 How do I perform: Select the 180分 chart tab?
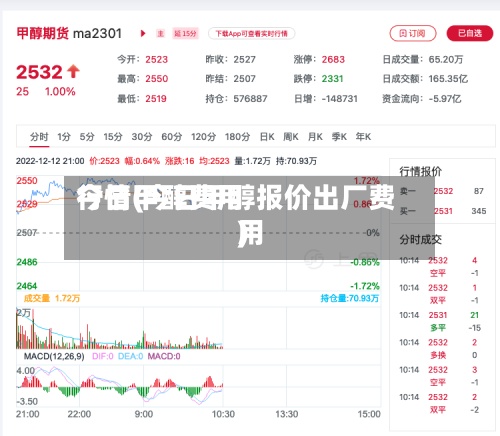pos(237,137)
